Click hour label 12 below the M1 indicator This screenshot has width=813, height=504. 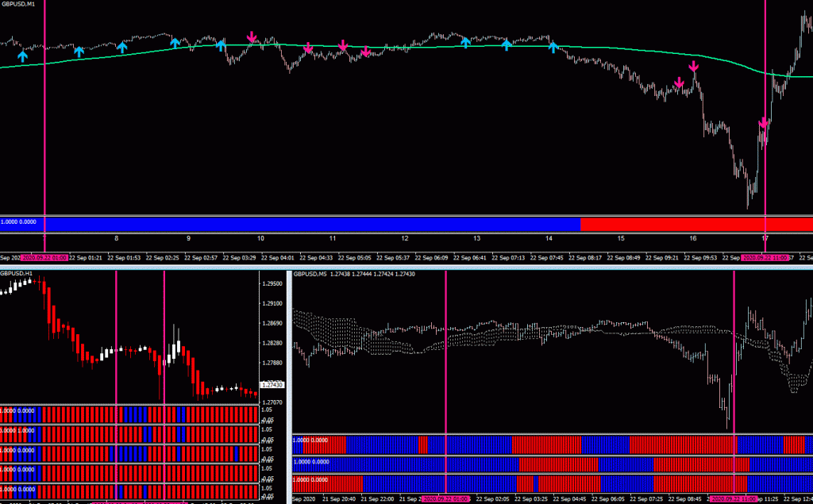point(404,239)
